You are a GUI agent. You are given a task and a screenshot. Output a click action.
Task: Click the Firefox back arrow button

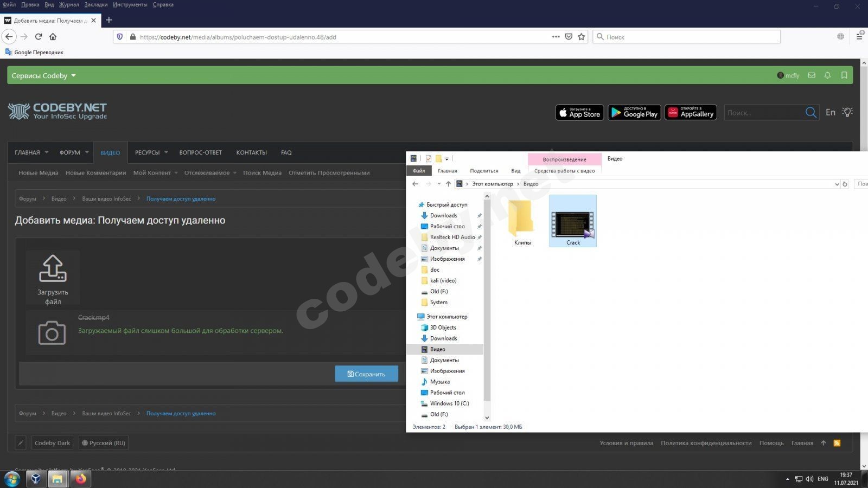[x=9, y=37]
